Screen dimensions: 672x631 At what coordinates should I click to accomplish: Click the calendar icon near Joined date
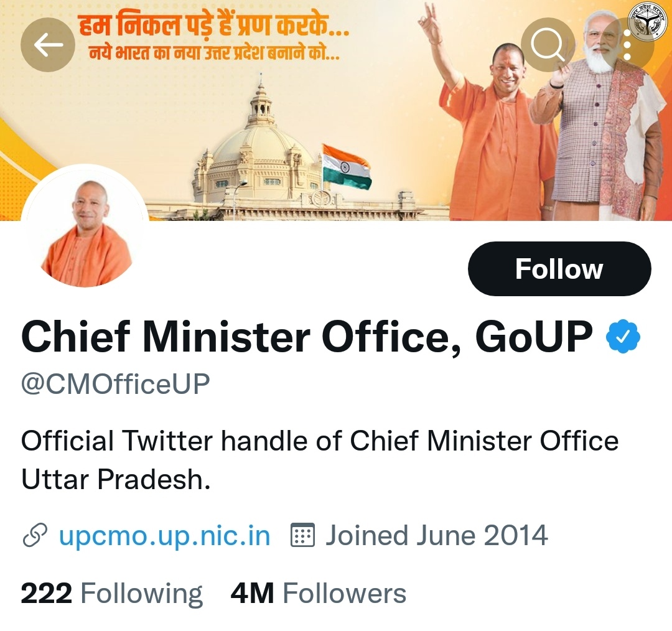coord(302,535)
